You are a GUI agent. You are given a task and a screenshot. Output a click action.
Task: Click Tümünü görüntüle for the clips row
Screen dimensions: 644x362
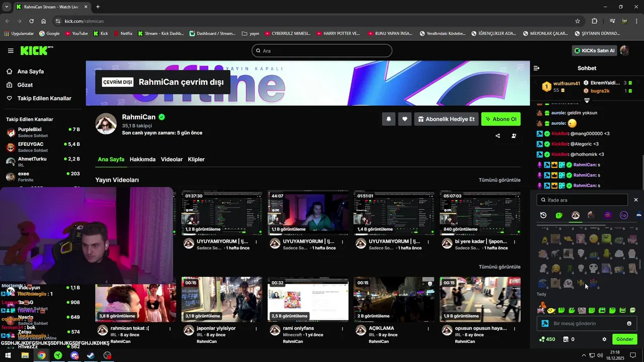tap(499, 267)
